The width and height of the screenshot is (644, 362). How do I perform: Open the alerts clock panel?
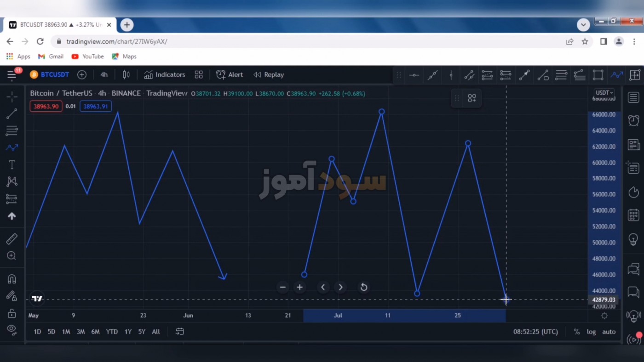[x=633, y=120]
